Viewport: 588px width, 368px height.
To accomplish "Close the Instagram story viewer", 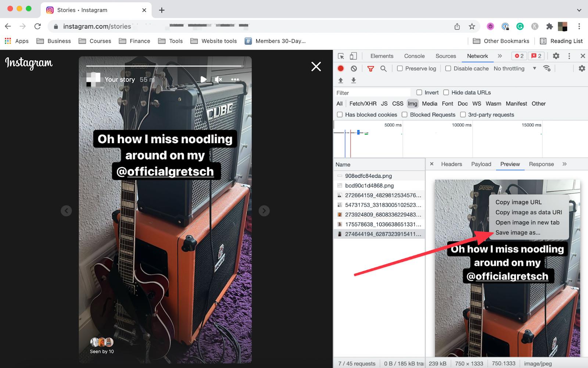I will [316, 66].
